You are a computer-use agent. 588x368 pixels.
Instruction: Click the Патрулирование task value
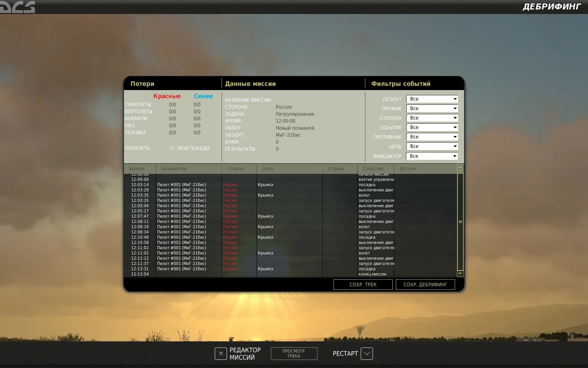[295, 114]
